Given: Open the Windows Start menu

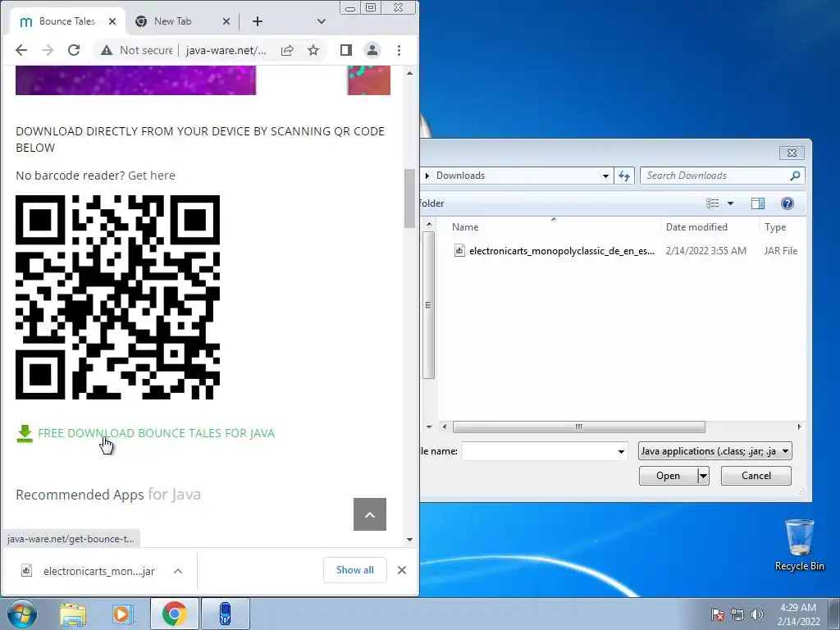Looking at the screenshot, I should 22,614.
